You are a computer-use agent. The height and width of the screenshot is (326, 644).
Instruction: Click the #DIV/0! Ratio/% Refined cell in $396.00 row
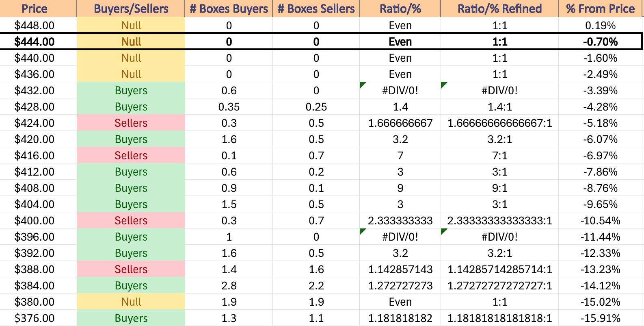click(x=499, y=237)
